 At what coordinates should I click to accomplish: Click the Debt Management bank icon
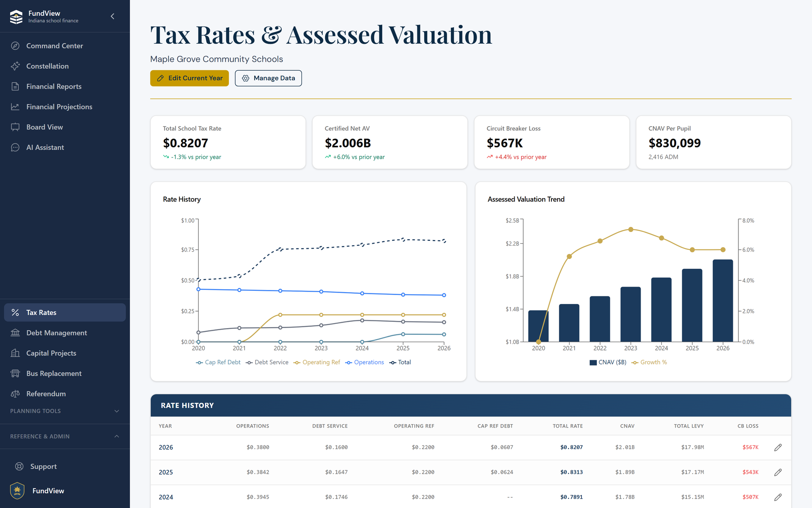[15, 333]
